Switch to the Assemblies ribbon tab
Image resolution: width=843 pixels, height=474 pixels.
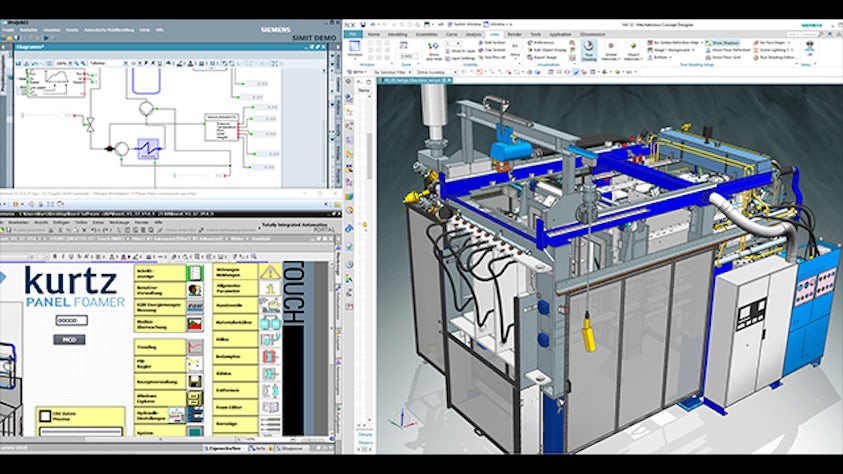click(427, 34)
